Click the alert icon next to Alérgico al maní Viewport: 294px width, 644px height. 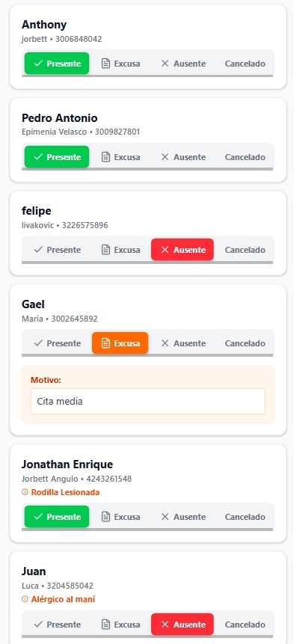pyautogui.click(x=25, y=599)
